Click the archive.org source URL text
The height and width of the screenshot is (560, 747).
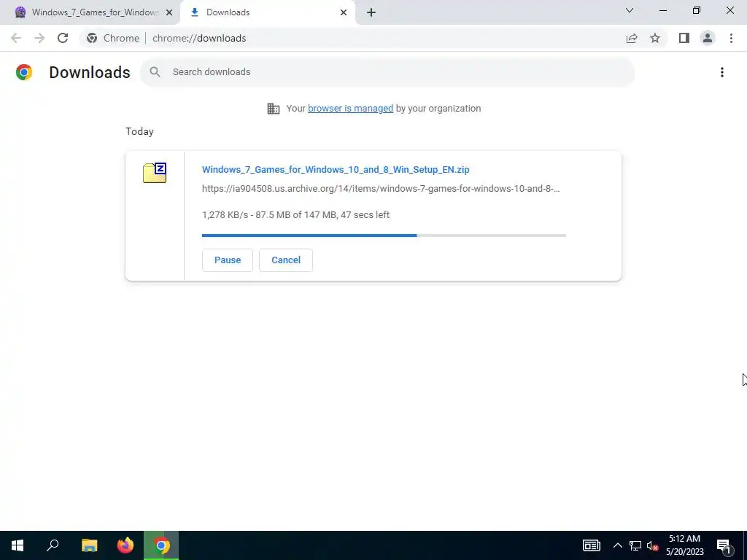tap(381, 189)
